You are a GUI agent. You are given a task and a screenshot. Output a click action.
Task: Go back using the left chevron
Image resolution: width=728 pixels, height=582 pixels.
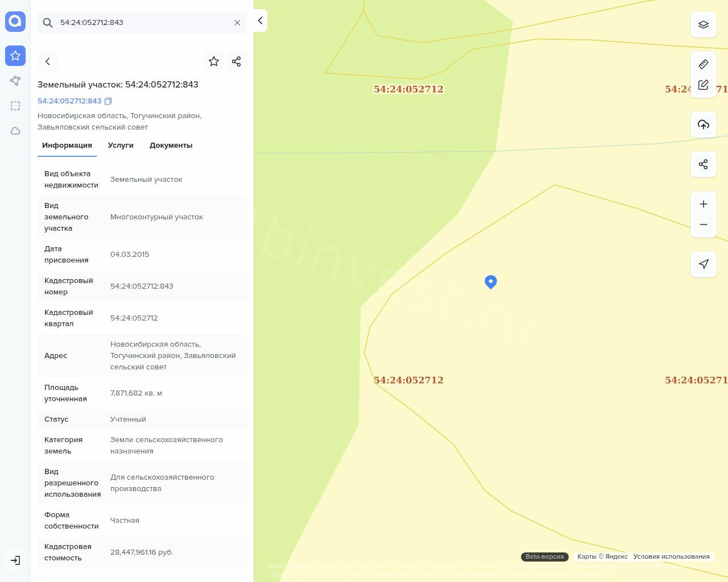[x=48, y=61]
